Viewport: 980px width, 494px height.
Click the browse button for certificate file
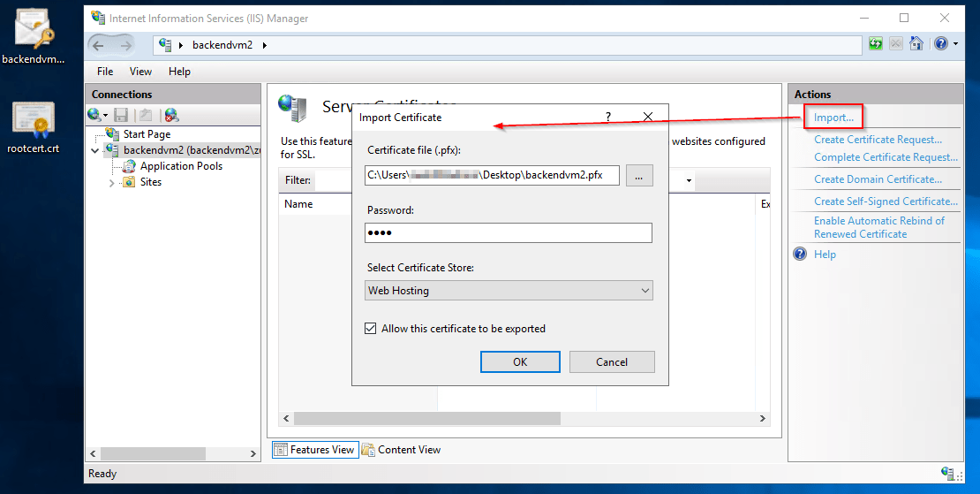639,176
